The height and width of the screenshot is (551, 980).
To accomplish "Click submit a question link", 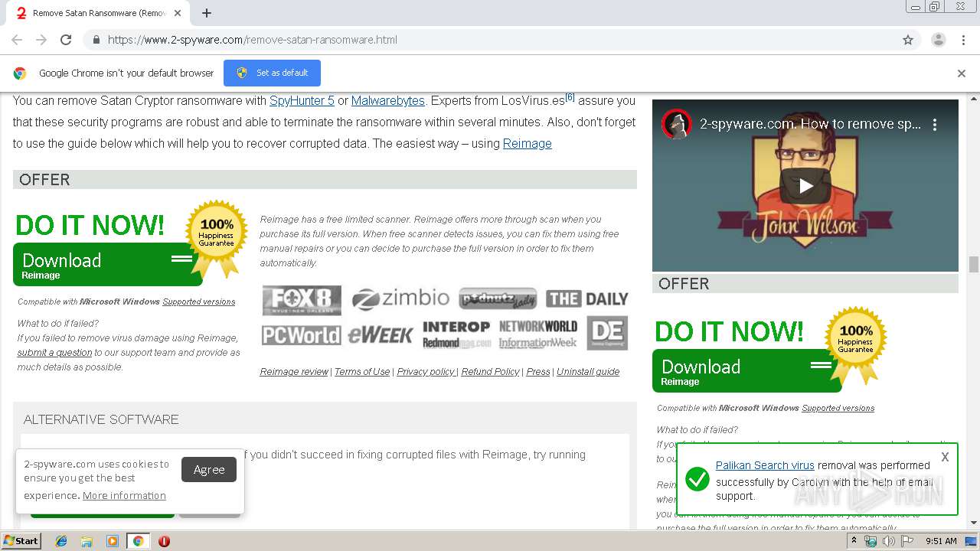I will pyautogui.click(x=54, y=353).
